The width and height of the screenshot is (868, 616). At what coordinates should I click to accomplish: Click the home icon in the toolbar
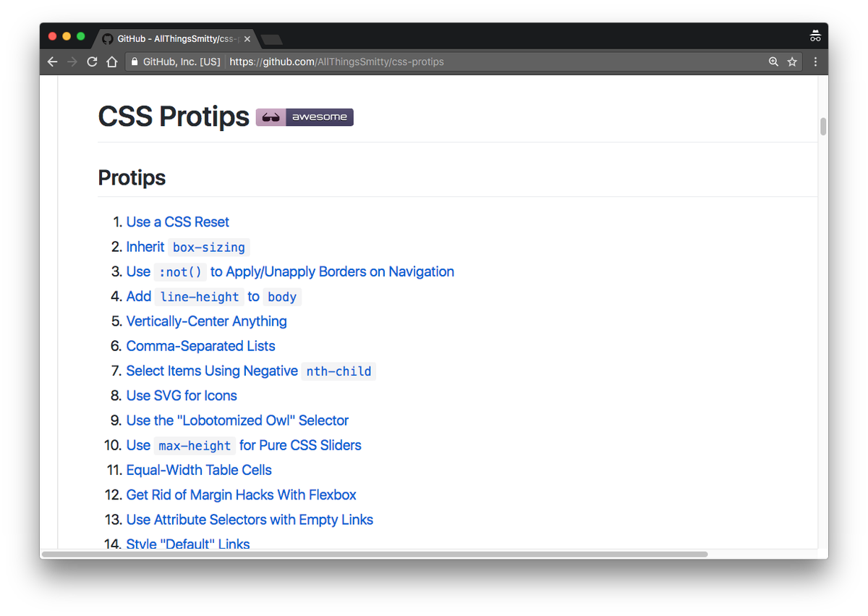tap(111, 62)
